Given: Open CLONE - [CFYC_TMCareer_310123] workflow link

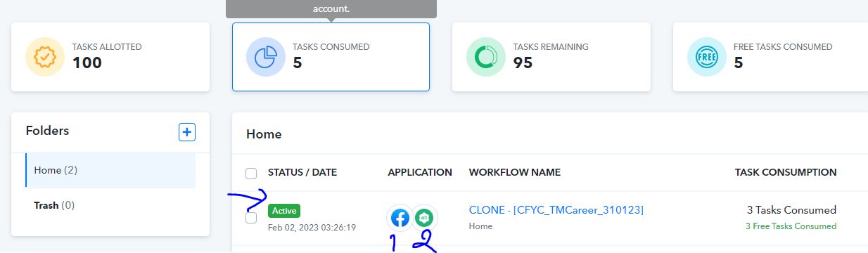Looking at the screenshot, I should 556,209.
